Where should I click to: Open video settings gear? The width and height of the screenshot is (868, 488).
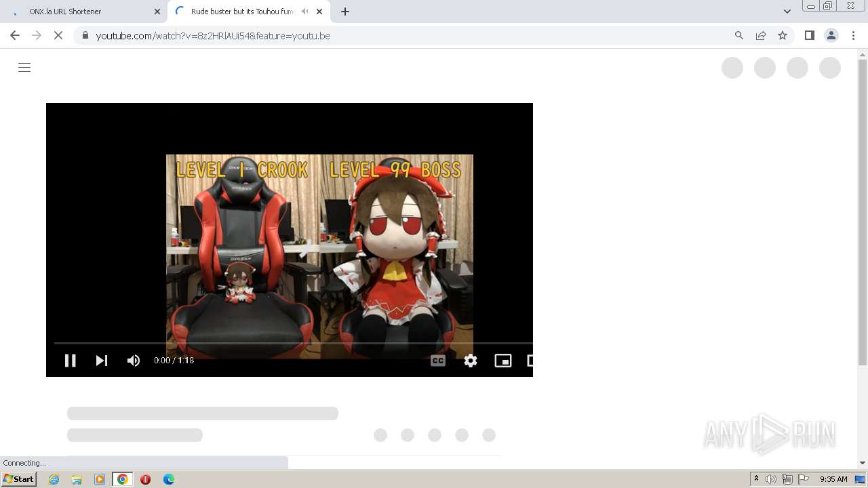[x=471, y=361]
